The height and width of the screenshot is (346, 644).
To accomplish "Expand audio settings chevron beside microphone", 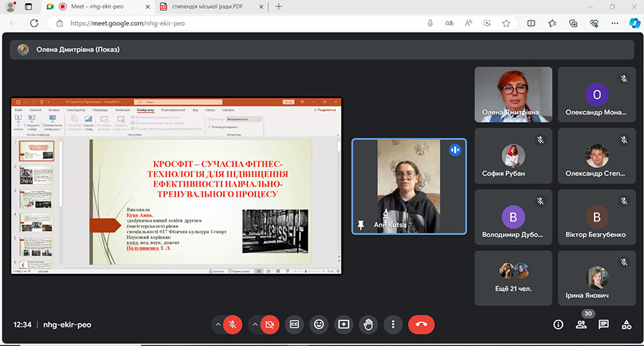I will point(218,324).
